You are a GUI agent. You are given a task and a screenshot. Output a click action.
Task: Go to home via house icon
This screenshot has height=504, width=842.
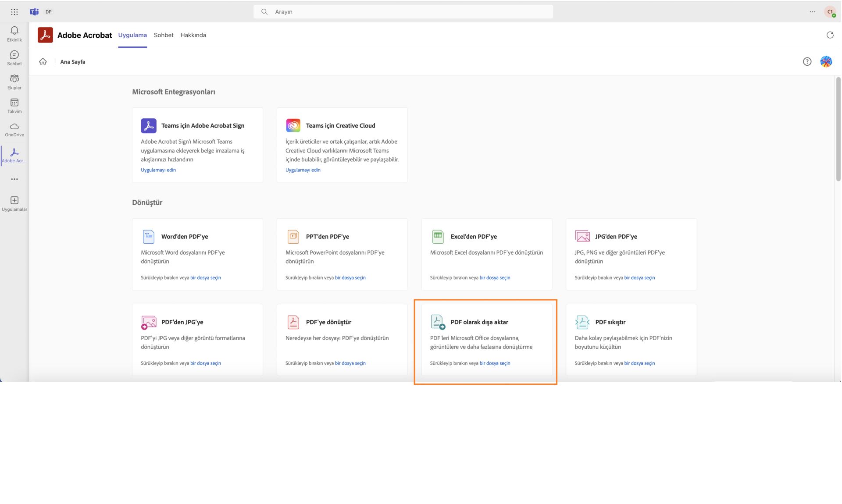click(x=43, y=61)
